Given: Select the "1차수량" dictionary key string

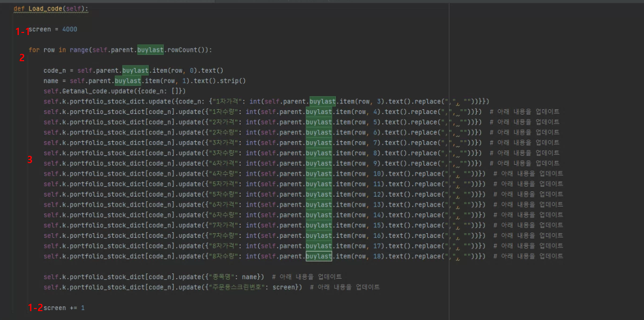Looking at the screenshot, I should pos(223,112).
